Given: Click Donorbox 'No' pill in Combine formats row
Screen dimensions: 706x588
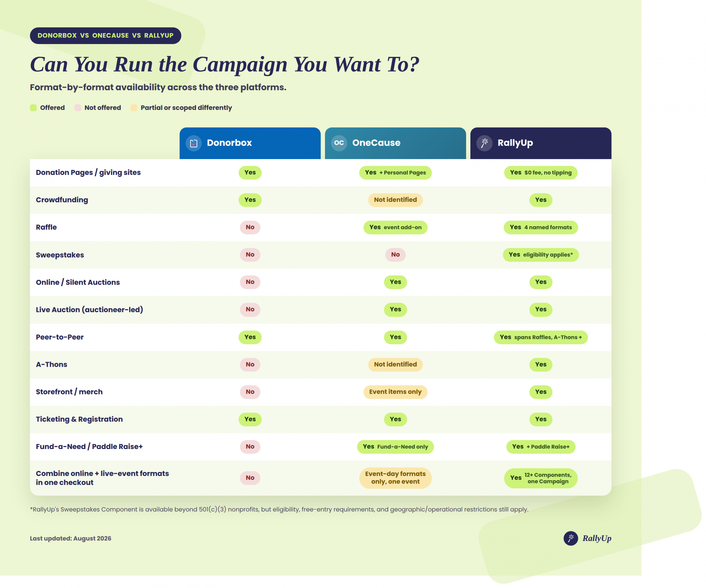Looking at the screenshot, I should click(250, 478).
